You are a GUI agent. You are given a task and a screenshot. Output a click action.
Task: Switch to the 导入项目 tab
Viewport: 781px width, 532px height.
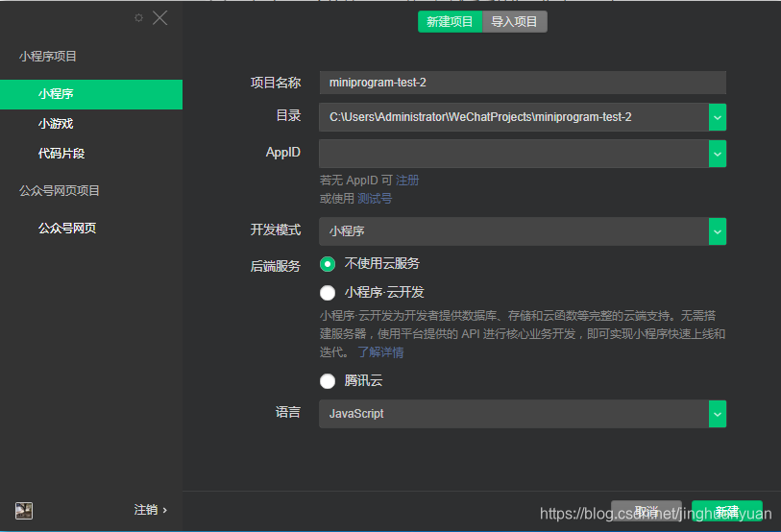515,22
